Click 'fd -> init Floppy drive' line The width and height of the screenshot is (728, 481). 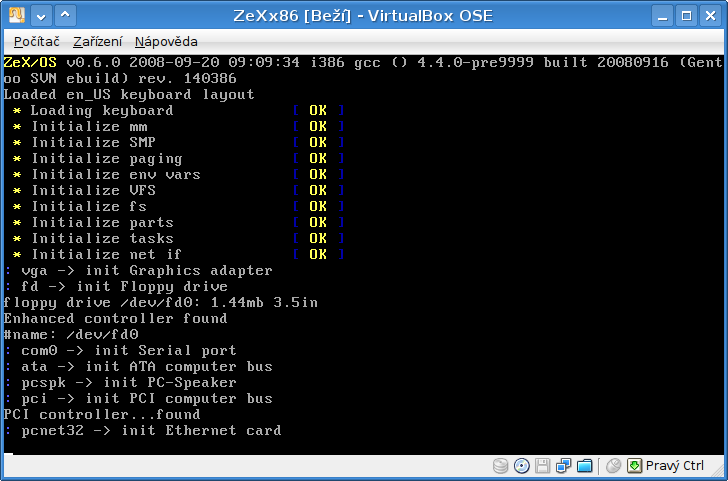(x=116, y=286)
